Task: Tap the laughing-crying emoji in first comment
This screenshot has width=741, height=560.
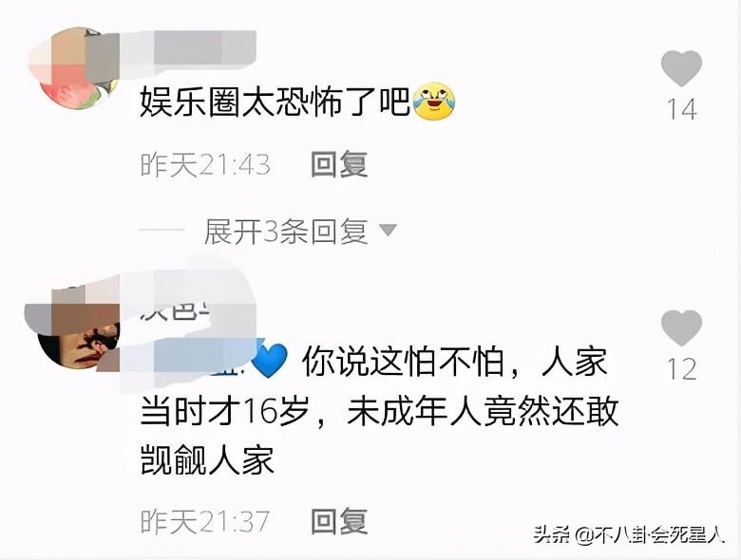Action: (434, 100)
